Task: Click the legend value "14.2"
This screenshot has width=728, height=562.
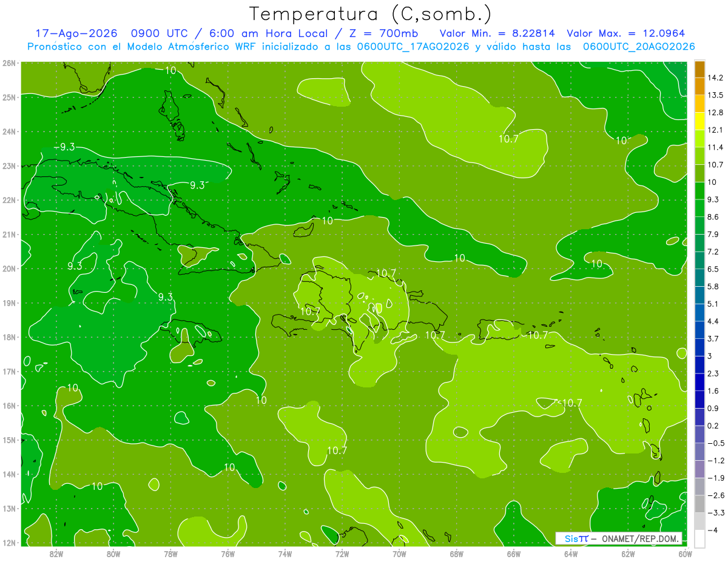Action: click(x=715, y=78)
